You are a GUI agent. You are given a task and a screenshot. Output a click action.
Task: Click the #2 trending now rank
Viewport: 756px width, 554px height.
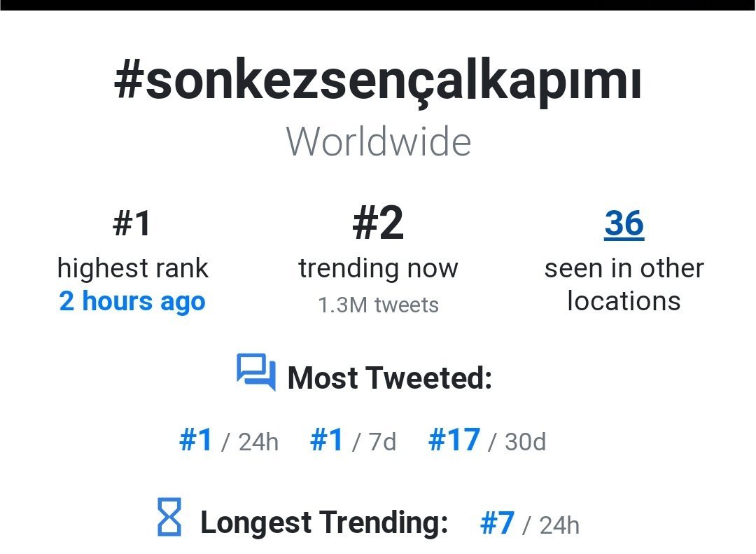coord(378,224)
